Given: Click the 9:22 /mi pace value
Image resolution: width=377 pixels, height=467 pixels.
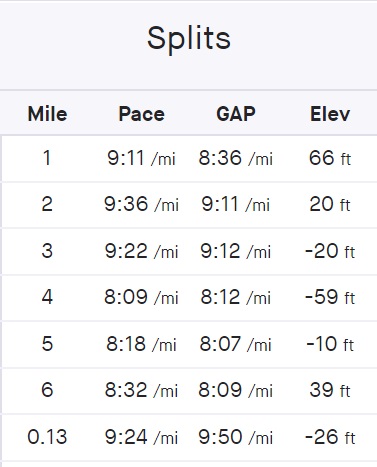Looking at the screenshot, I should [x=141, y=251].
